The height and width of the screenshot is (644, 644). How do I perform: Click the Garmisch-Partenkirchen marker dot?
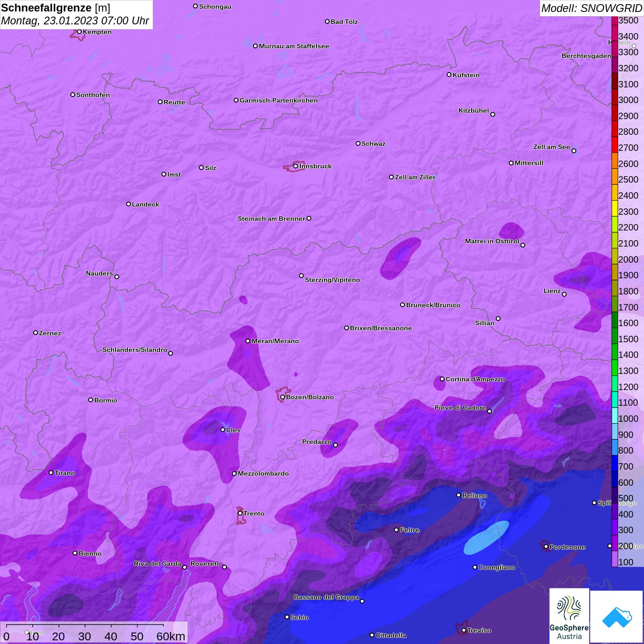point(236,100)
